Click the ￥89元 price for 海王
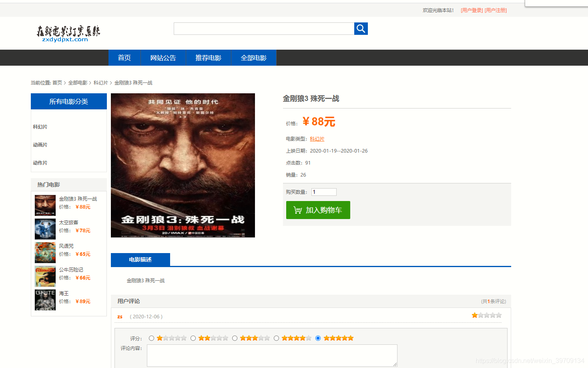This screenshot has width=588, height=368. click(x=83, y=302)
